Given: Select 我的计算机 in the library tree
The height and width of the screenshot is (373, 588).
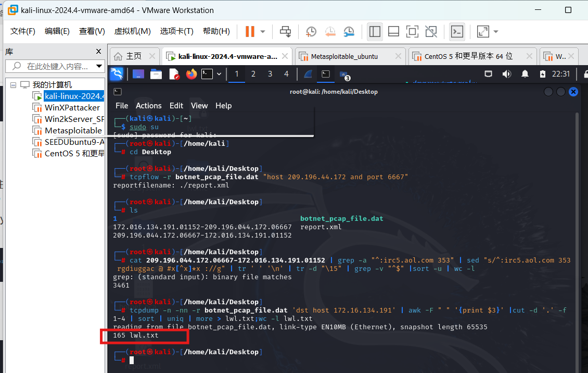Looking at the screenshot, I should click(52, 85).
